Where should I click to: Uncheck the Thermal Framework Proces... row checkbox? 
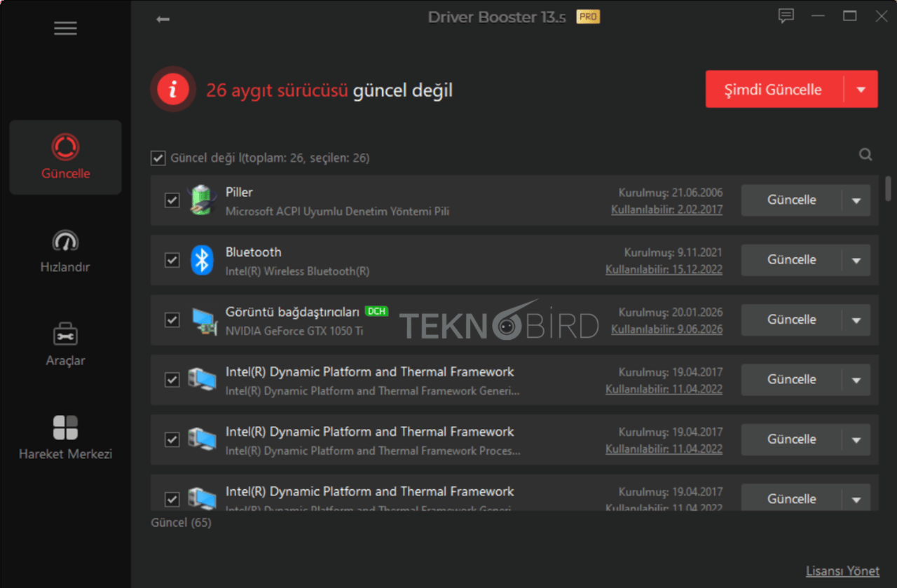click(x=172, y=439)
